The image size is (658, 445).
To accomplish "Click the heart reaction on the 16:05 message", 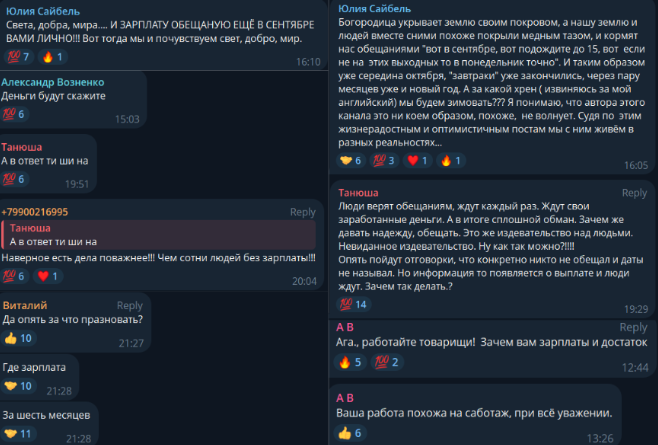I will [418, 160].
